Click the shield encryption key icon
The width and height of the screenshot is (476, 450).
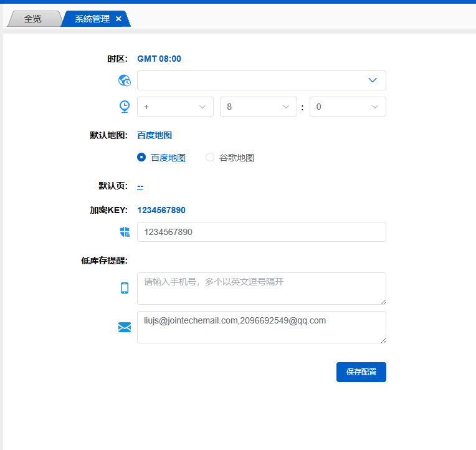point(125,232)
